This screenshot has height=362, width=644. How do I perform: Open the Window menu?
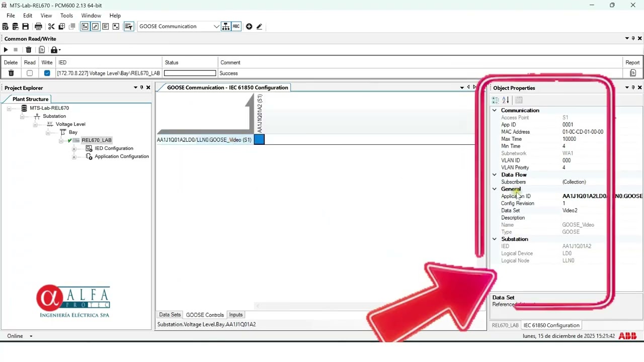pos(91,16)
